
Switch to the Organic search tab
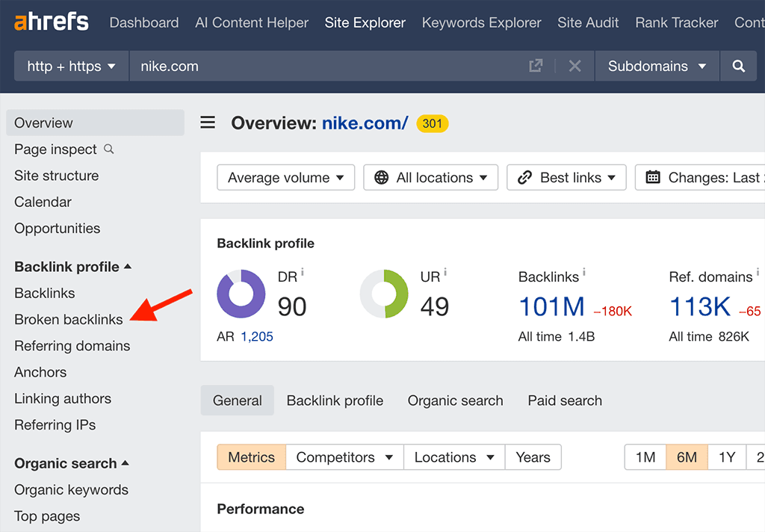pos(455,400)
